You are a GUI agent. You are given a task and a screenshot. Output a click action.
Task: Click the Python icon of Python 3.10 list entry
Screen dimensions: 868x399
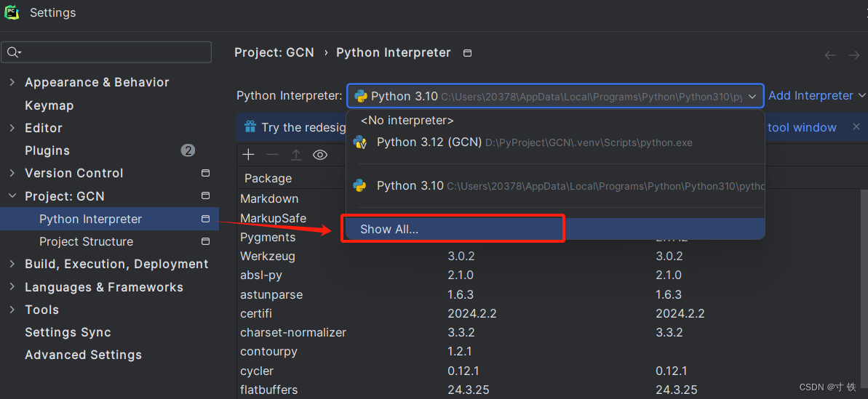point(360,185)
